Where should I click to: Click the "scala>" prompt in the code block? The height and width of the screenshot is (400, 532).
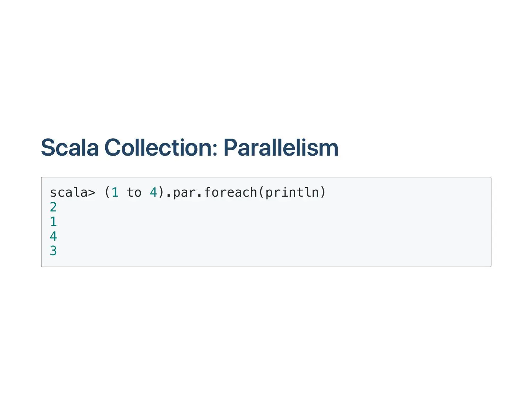tap(72, 193)
